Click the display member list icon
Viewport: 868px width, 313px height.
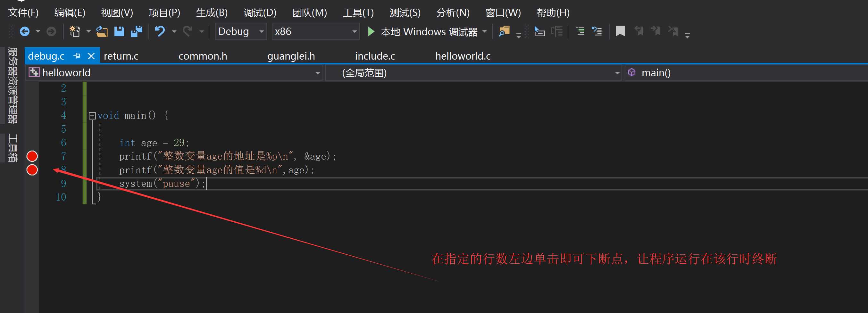click(540, 32)
